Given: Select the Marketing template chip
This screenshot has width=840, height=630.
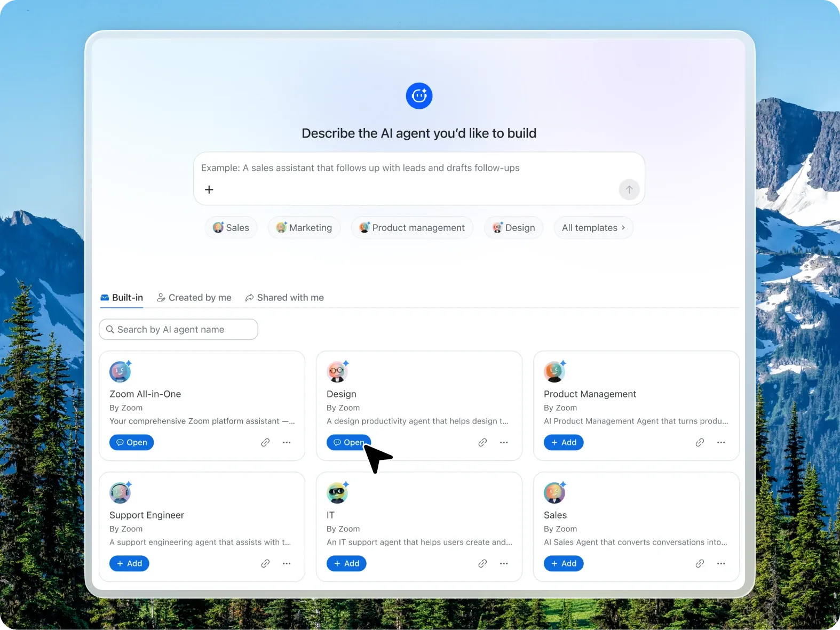Looking at the screenshot, I should 304,228.
